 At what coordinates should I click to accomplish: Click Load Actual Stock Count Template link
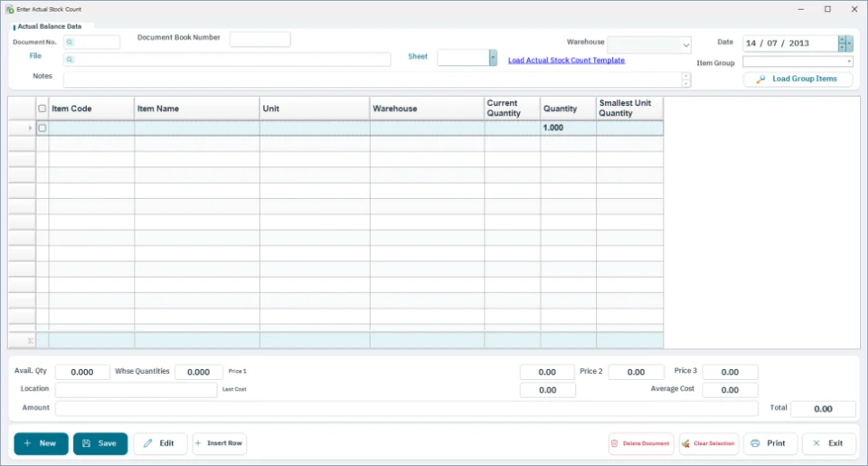566,61
